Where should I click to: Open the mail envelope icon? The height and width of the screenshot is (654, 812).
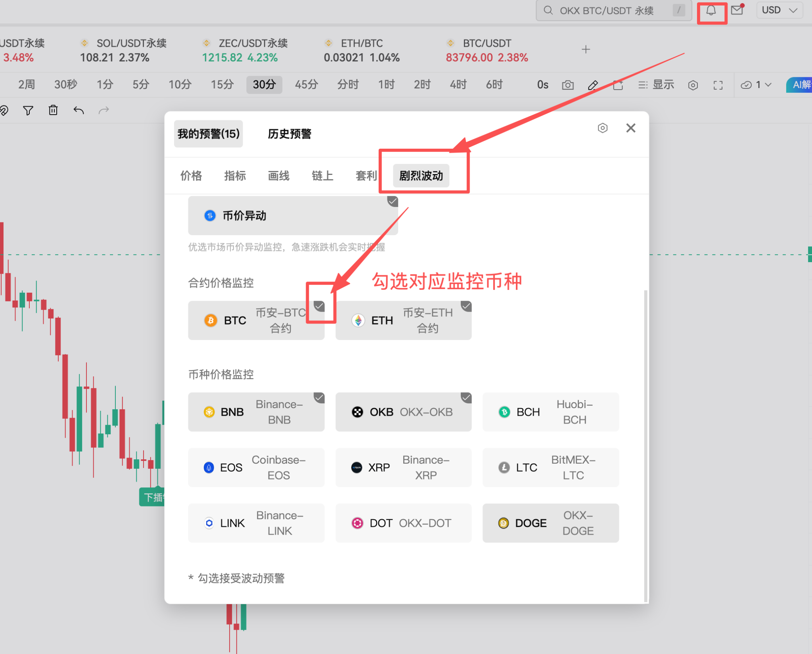(737, 10)
